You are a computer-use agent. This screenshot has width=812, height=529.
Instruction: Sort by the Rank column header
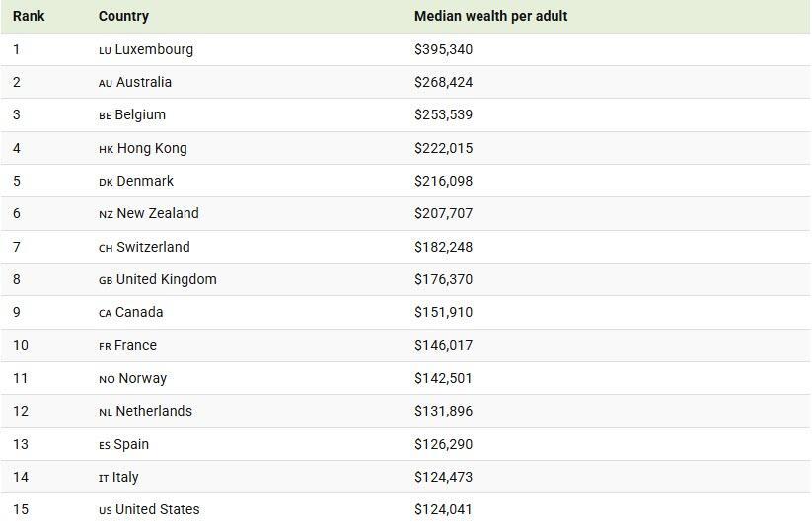(x=29, y=16)
